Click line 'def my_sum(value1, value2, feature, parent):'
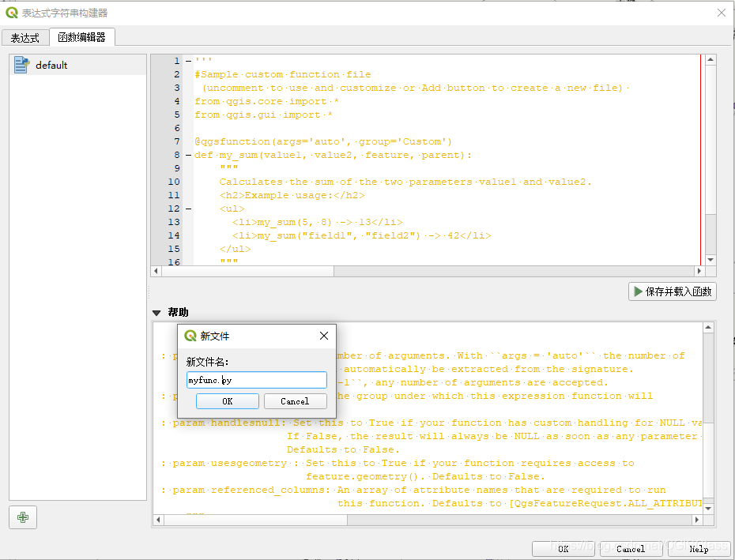Image resolution: width=735 pixels, height=560 pixels. coord(334,155)
